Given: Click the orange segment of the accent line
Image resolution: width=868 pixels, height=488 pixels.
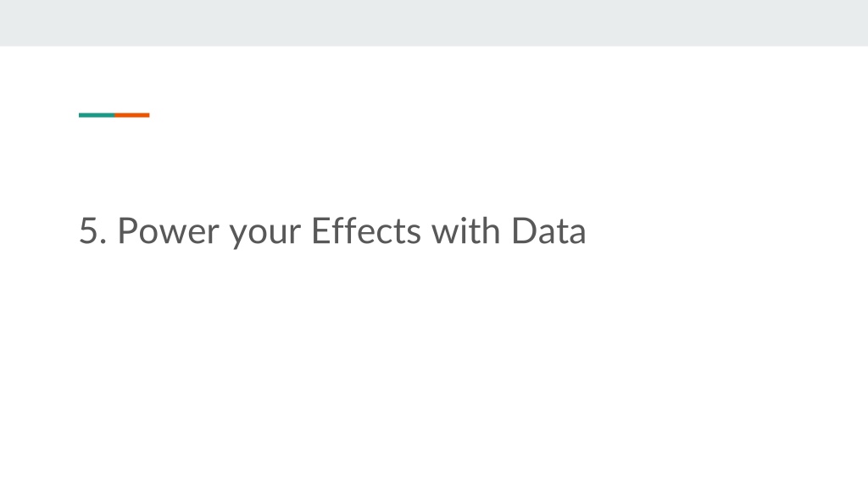Looking at the screenshot, I should pos(131,115).
